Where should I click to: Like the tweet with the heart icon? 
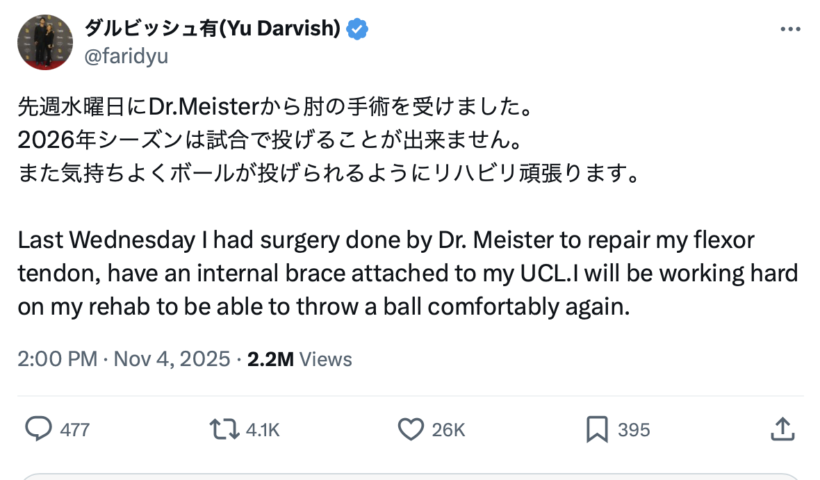[410, 429]
